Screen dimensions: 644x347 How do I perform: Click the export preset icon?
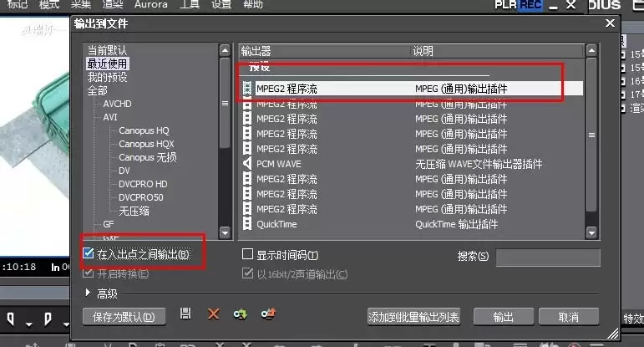268,314
